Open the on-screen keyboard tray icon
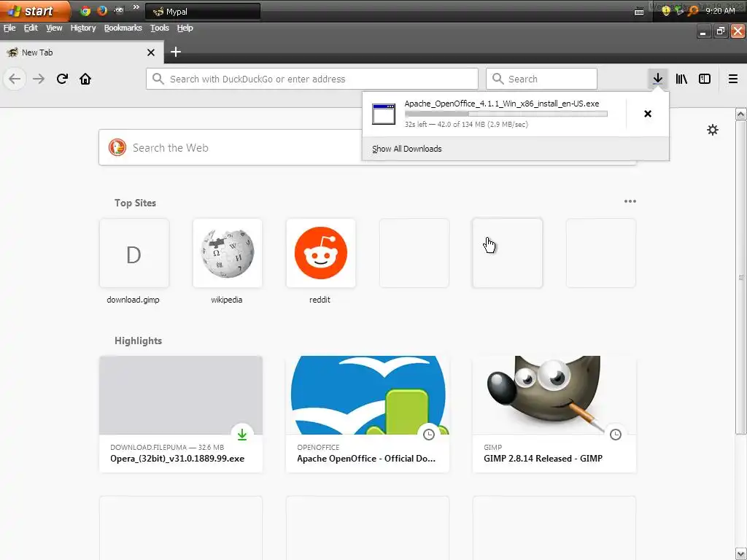The height and width of the screenshot is (560, 747). click(x=639, y=12)
